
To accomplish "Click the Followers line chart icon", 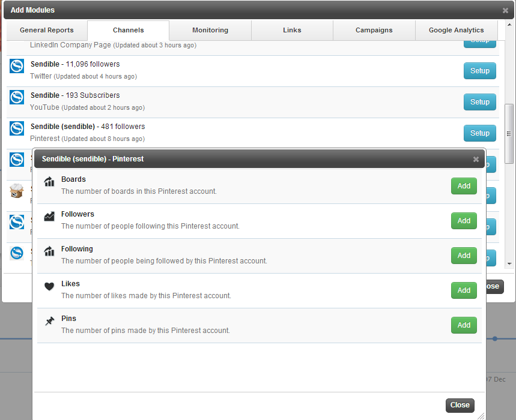I will 49,216.
